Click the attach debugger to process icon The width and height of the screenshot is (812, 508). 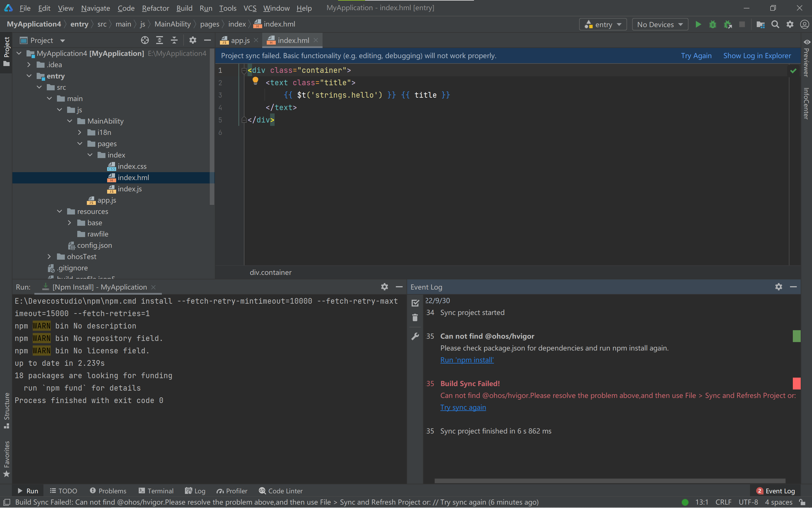pyautogui.click(x=727, y=25)
